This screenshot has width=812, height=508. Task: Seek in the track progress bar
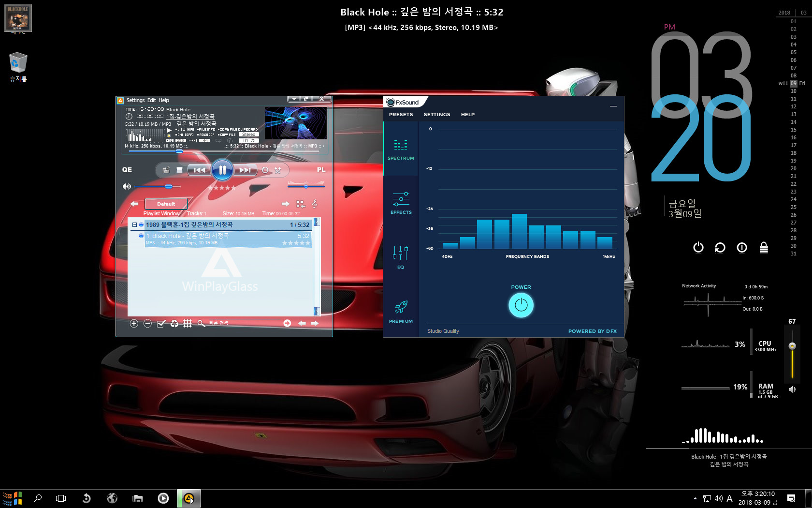point(224,151)
